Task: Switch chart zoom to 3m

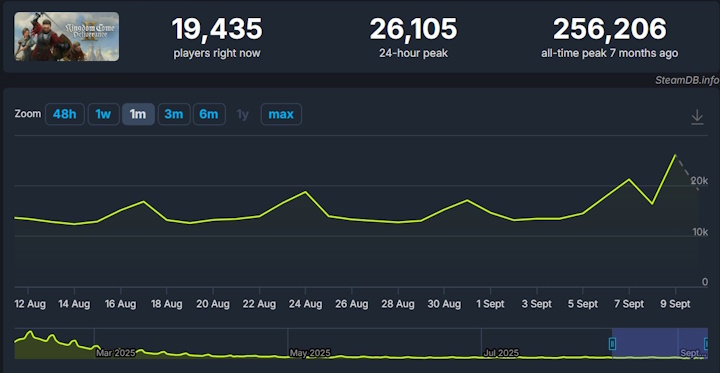Action: 174,114
